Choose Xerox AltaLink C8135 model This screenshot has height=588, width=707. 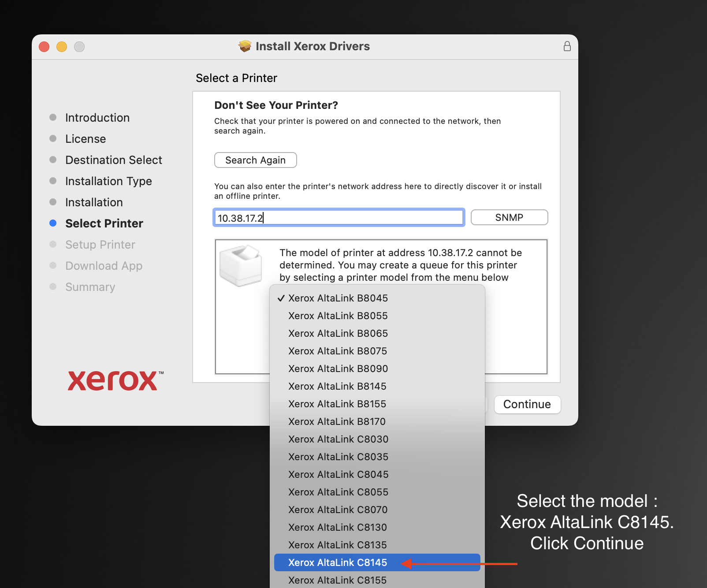(338, 545)
